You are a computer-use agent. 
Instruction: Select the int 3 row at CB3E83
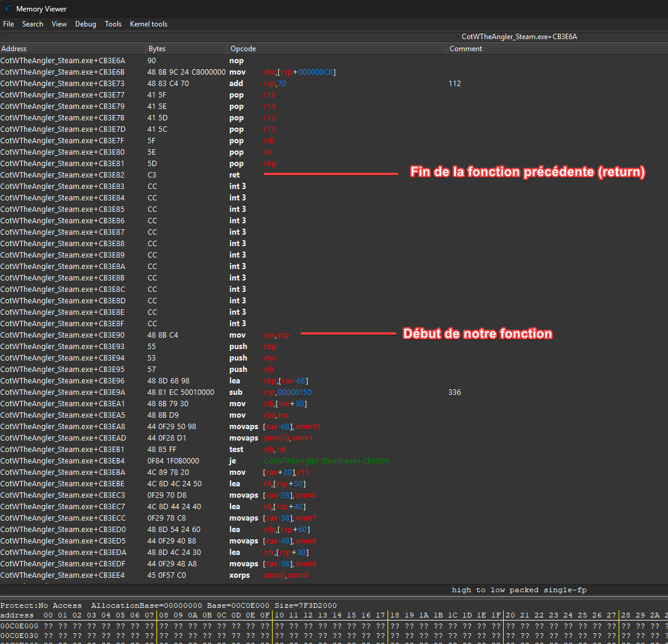(x=334, y=186)
